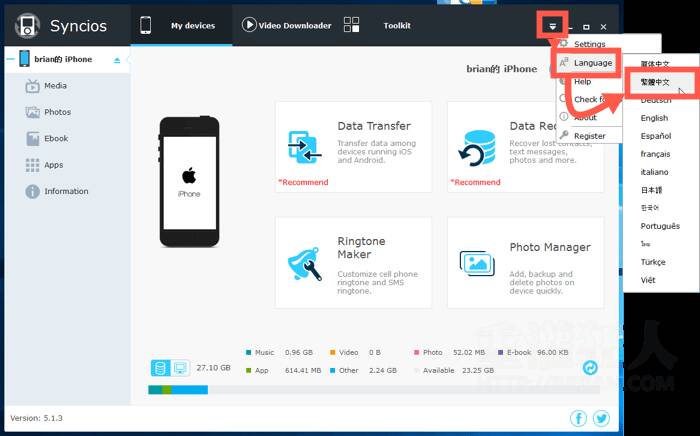The image size is (700, 436).
Task: Open the Ringtone Maker tool
Action: click(x=354, y=262)
